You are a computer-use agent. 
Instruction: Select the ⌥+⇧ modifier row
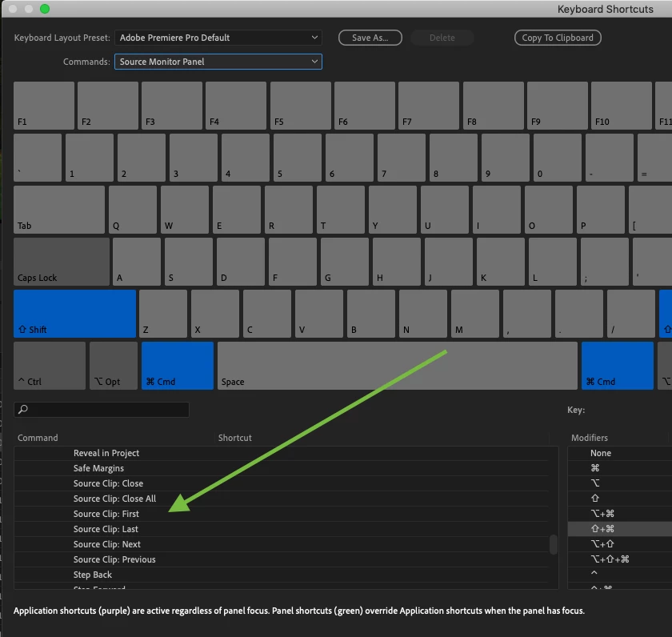pos(620,544)
